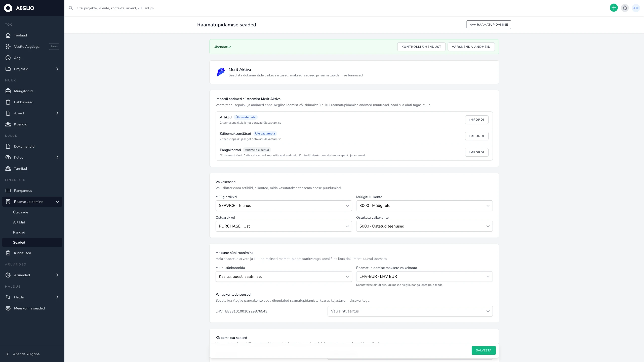
Task: Open Raamatupidamise maksete vaikekonto dropdown
Action: [424, 277]
